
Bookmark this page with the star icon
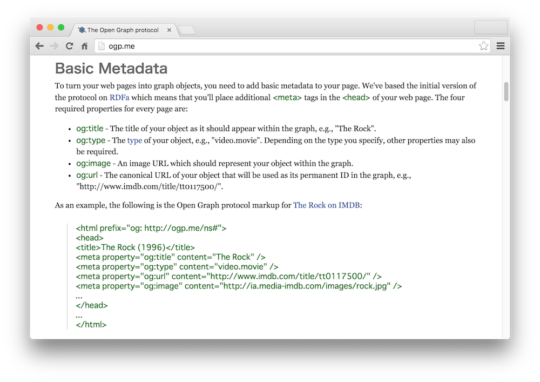click(x=484, y=45)
